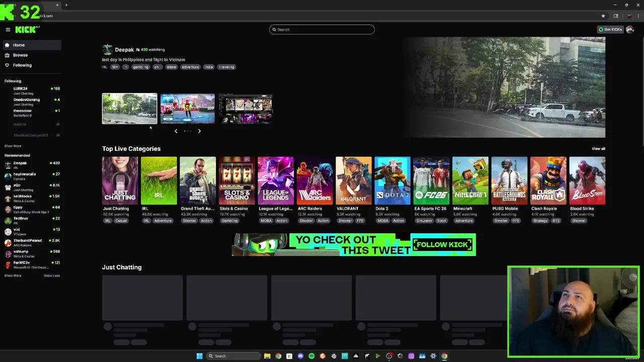The image size is (644, 362).
Task: Click the KICK logo
Action: (x=27, y=29)
